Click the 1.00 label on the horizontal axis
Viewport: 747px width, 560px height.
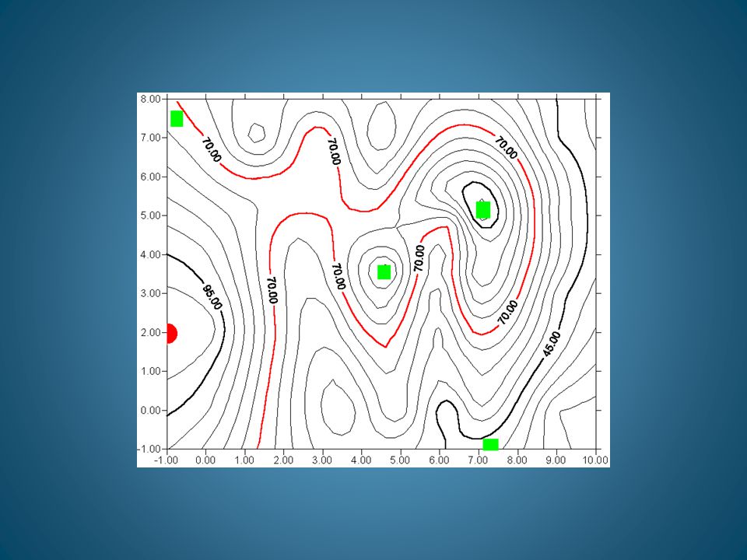coord(244,460)
